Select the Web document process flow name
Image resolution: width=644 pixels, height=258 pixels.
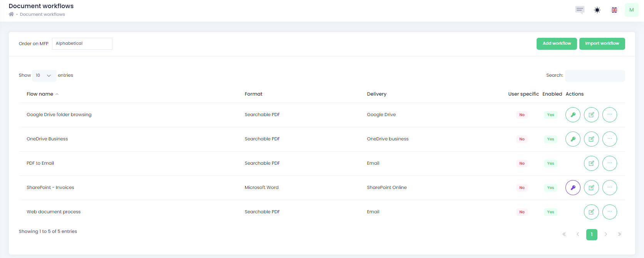pyautogui.click(x=54, y=212)
